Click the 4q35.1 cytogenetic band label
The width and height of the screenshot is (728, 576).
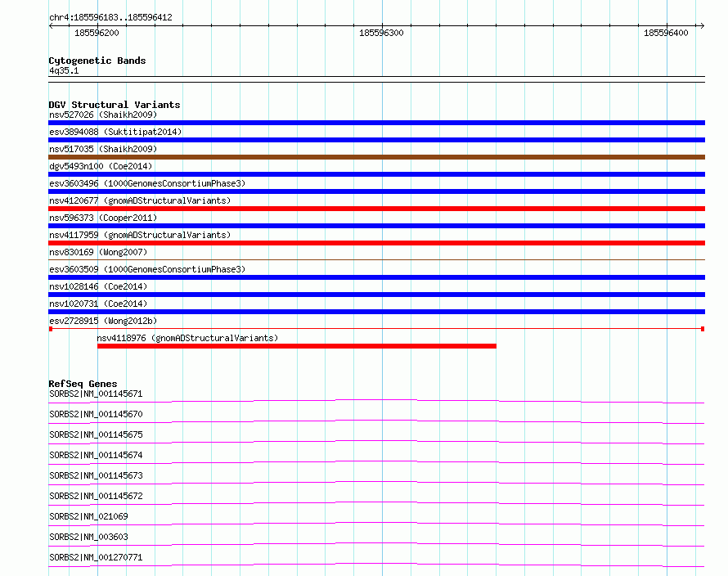coord(64,70)
